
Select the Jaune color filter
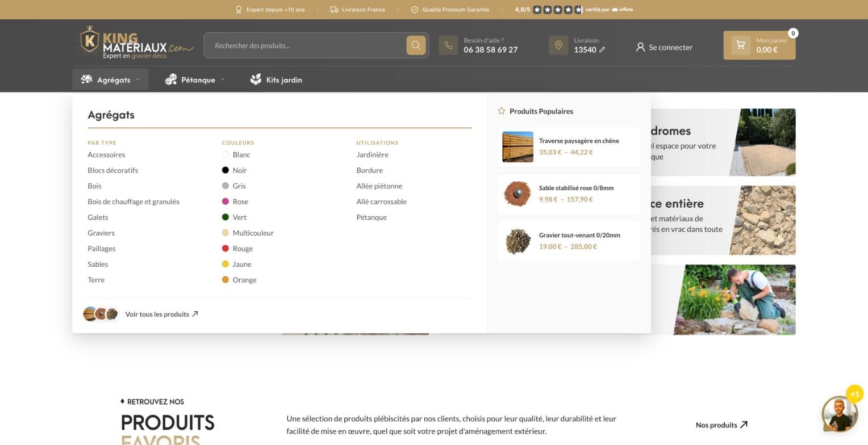point(236,264)
